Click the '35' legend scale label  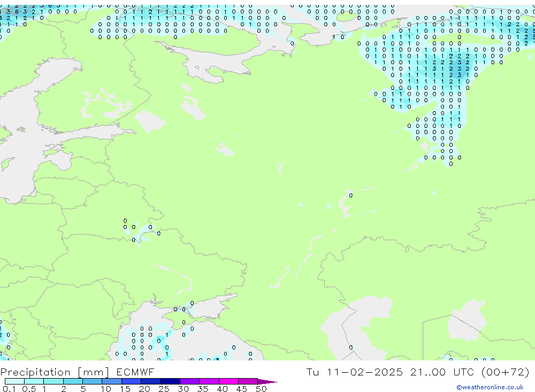(x=203, y=389)
